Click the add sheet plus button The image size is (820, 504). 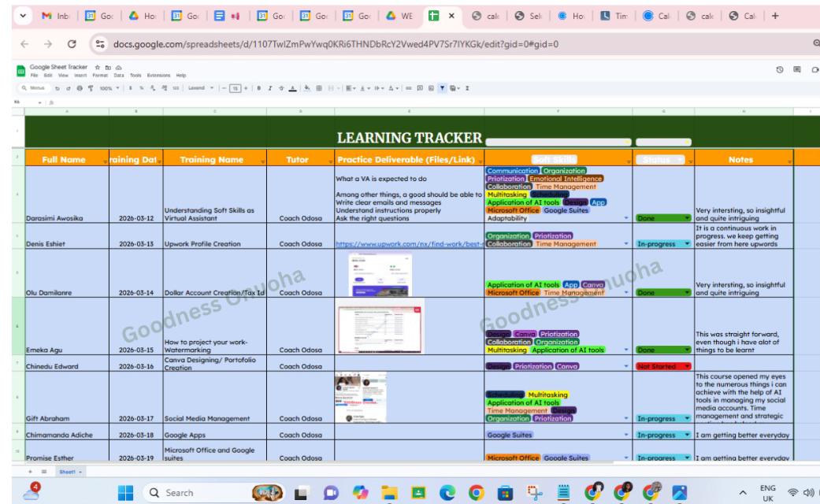(30, 472)
